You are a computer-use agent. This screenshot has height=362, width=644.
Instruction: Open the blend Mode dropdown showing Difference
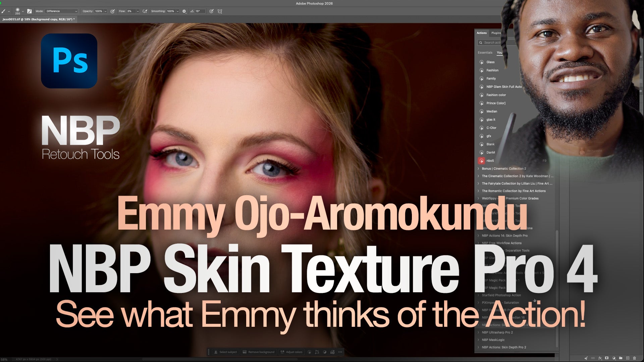pos(61,11)
